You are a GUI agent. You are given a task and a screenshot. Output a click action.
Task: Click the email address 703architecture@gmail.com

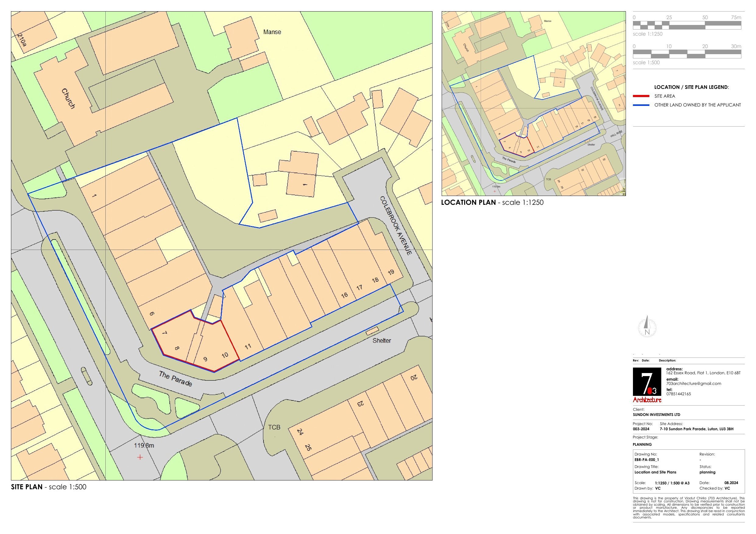[694, 383]
